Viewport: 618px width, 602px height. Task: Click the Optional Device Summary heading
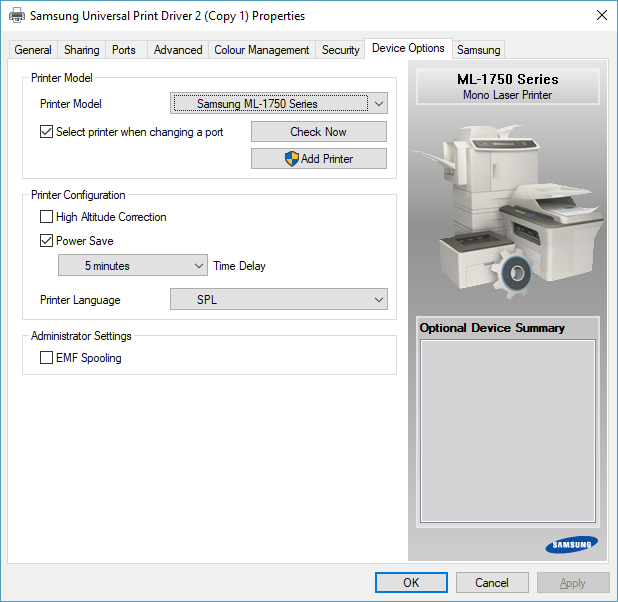(492, 328)
